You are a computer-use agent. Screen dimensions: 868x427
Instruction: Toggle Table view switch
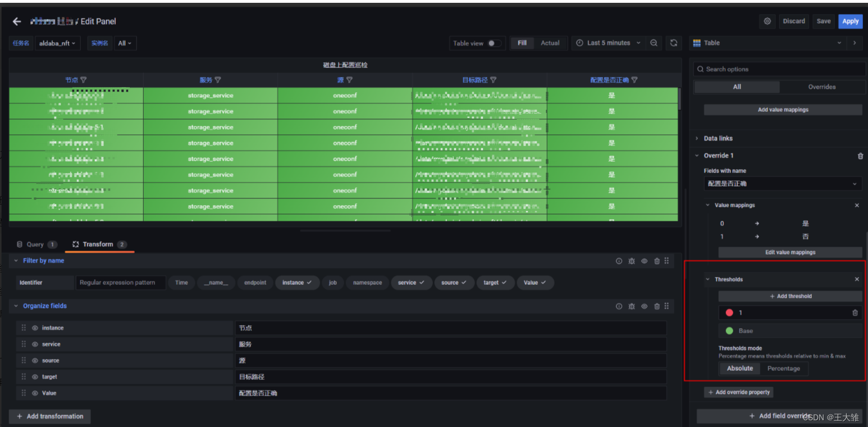click(x=494, y=43)
